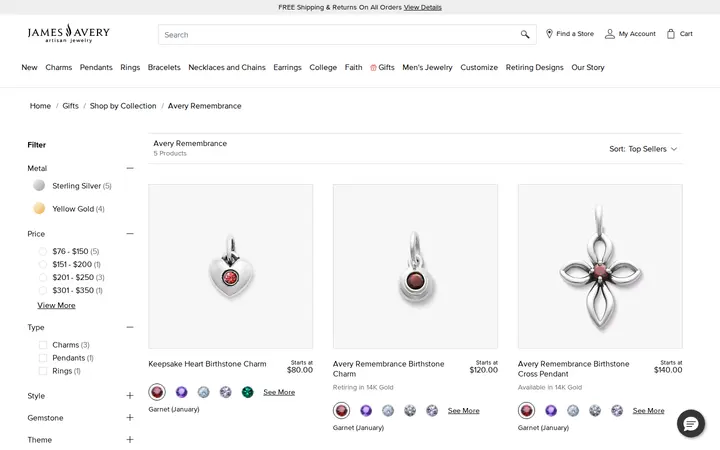This screenshot has height=450, width=720.
Task: Choose third pale stone on Avery Remembrance Birthstone Charm
Action: tap(388, 411)
